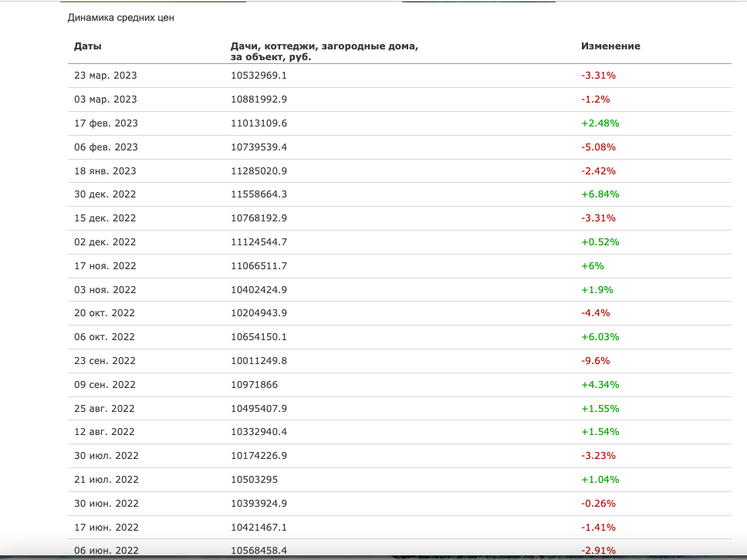Screen dimensions: 747x560
Task: Select price value 10204943.9
Action: pos(259,313)
